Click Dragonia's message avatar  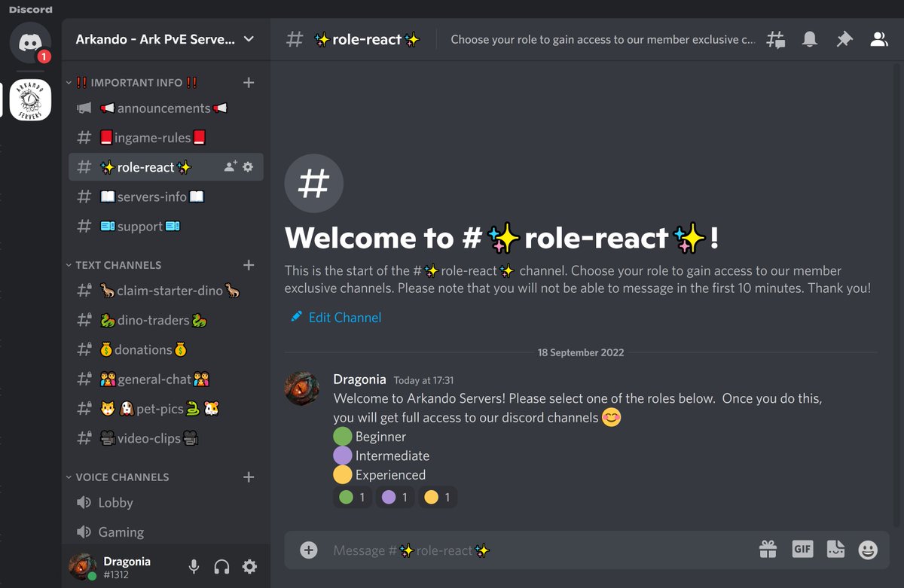301,388
